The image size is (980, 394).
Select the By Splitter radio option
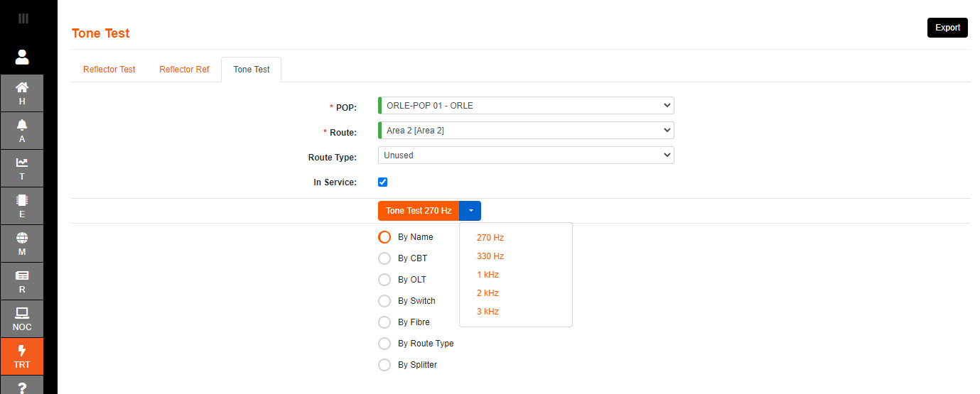[384, 365]
